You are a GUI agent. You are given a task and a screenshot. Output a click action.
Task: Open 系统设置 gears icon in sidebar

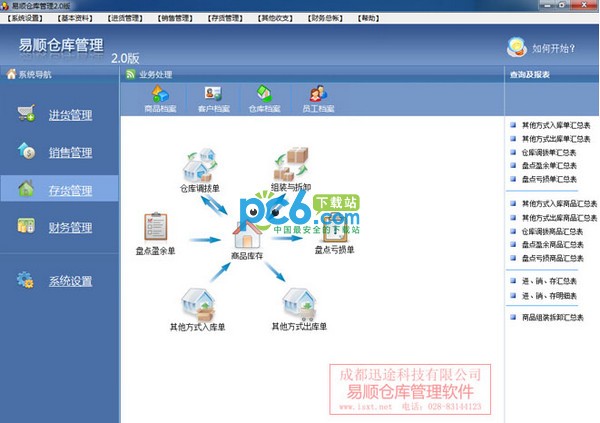[25, 280]
